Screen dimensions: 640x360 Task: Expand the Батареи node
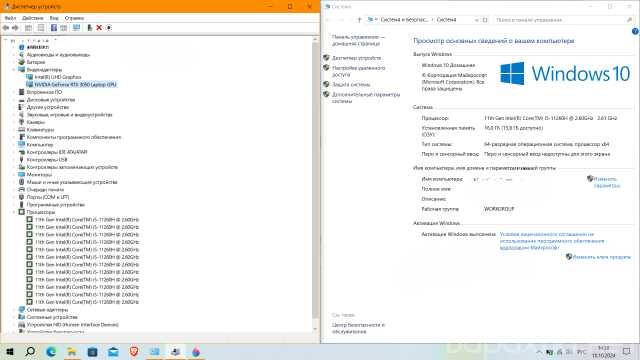click(x=13, y=62)
